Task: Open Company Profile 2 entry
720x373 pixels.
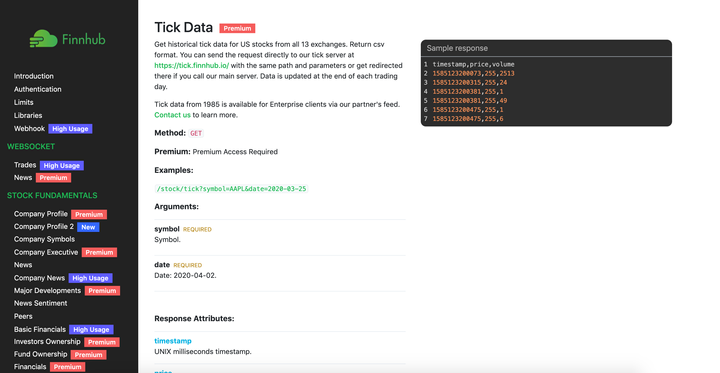Action: [44, 226]
